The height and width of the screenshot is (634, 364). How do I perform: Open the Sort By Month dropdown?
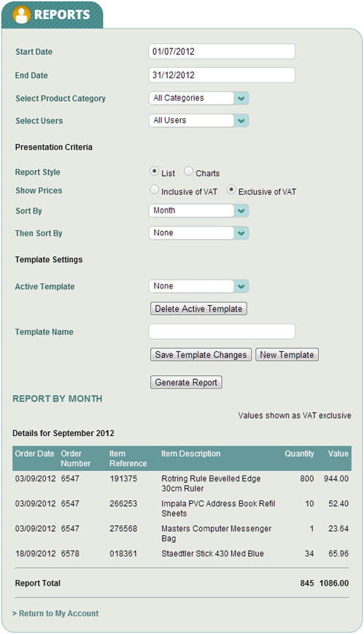(x=198, y=210)
